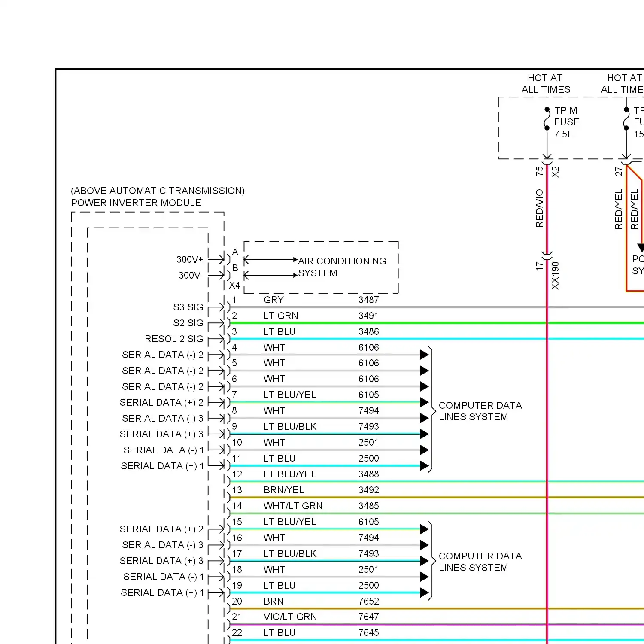Click the XX190 connector label
This screenshot has height=644, width=644.
(x=555, y=276)
